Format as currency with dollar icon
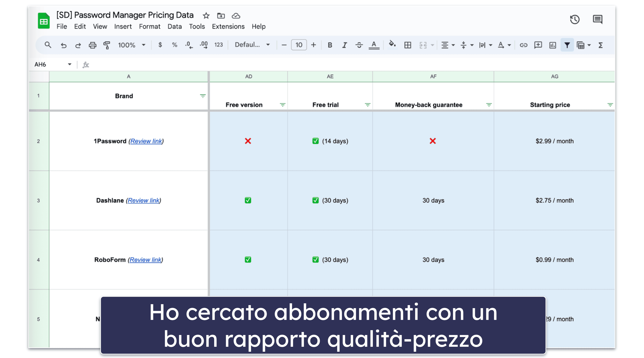 (x=160, y=45)
